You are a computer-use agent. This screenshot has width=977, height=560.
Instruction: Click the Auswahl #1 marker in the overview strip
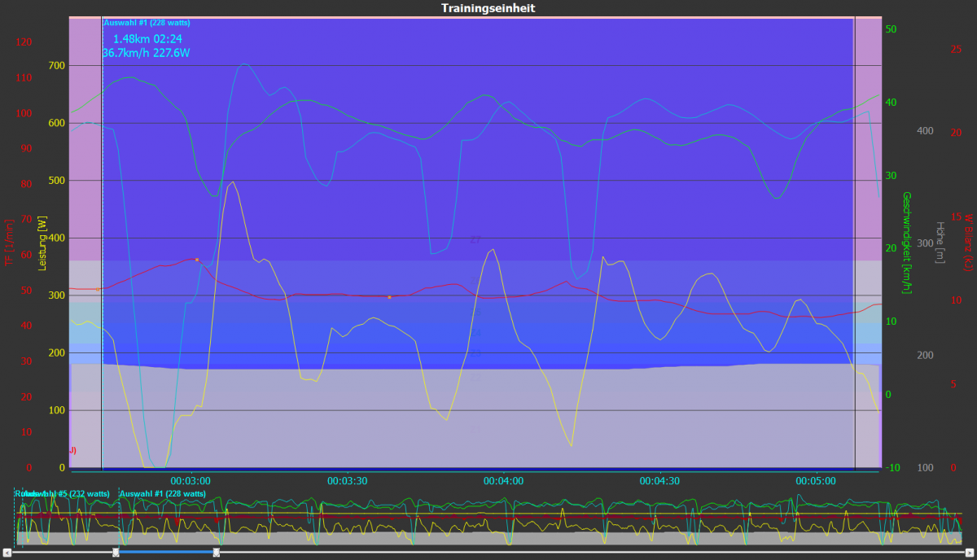click(x=162, y=493)
